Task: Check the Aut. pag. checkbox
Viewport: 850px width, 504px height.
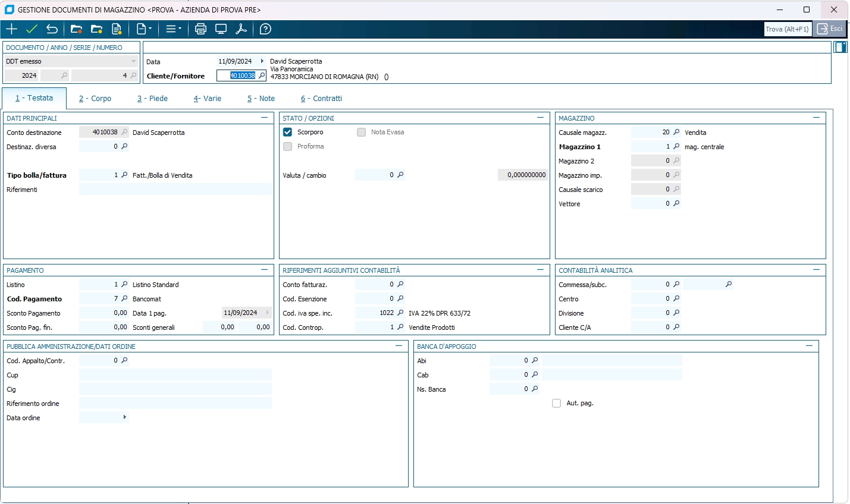Action: 557,403
